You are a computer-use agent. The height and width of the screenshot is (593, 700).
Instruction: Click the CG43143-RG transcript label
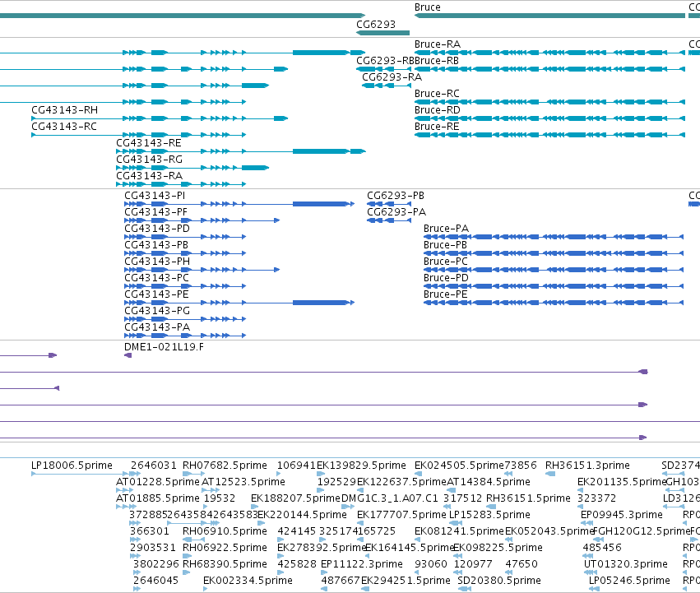coord(150,160)
